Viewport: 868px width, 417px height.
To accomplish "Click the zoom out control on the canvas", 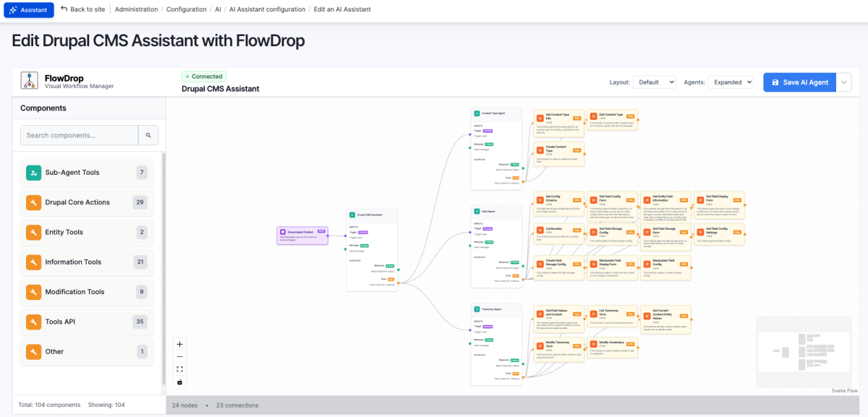I will point(179,357).
